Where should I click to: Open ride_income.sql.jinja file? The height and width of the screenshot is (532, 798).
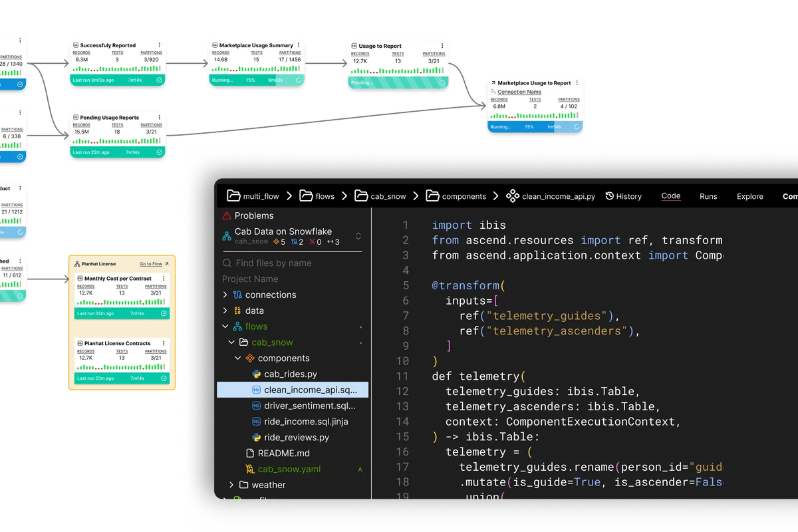pos(306,422)
